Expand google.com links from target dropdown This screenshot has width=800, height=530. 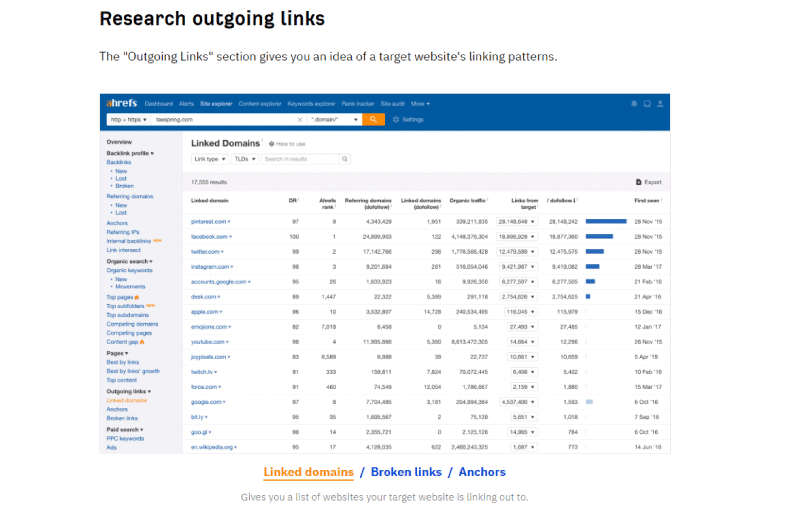coord(518,402)
